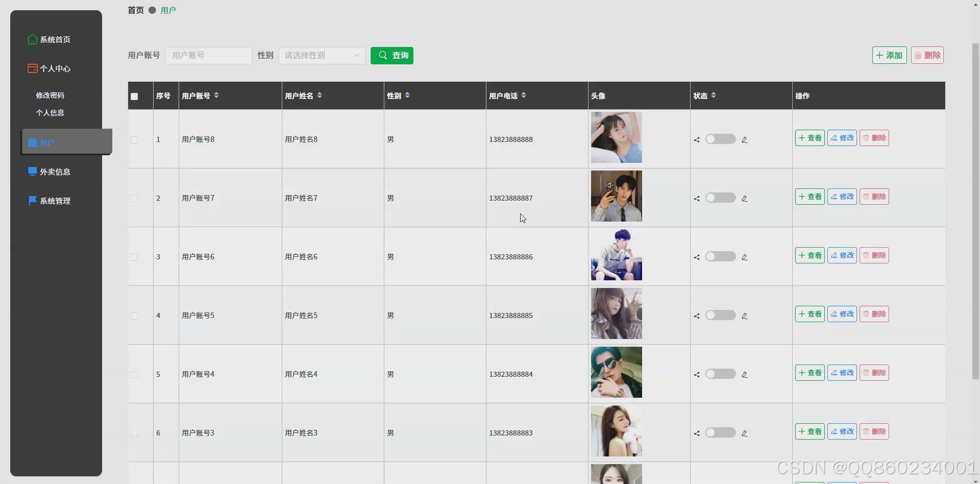Tick the select-all checkbox in table header
The width and height of the screenshot is (980, 484).
pyautogui.click(x=134, y=96)
